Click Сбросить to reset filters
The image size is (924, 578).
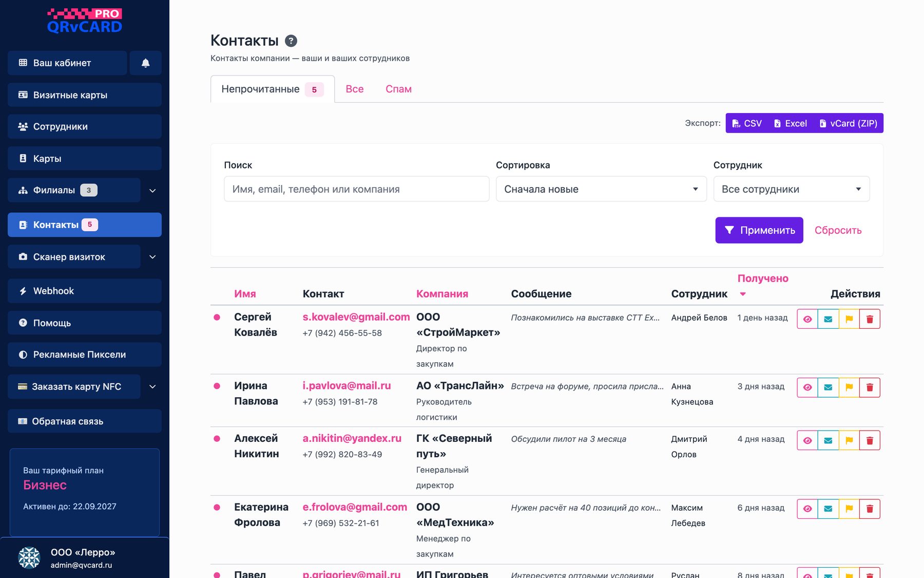click(x=838, y=230)
